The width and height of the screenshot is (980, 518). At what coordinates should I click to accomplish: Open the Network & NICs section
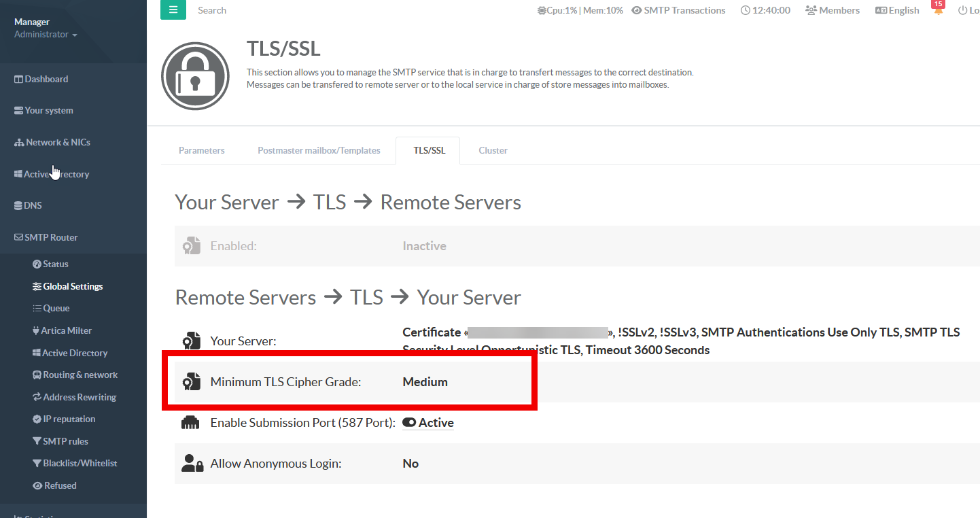[x=52, y=143]
